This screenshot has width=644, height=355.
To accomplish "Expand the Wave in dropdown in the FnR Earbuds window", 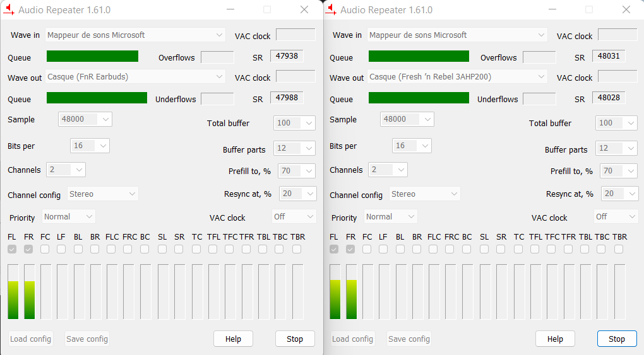I will 135,35.
